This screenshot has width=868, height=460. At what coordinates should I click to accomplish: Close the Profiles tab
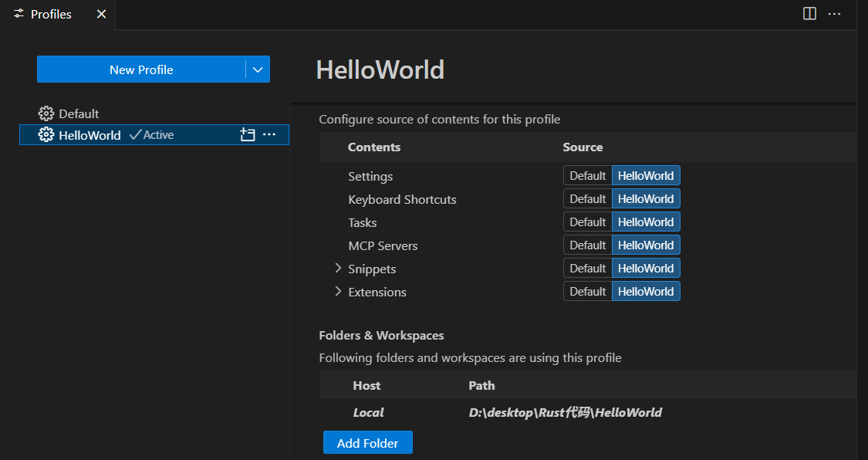pos(101,15)
